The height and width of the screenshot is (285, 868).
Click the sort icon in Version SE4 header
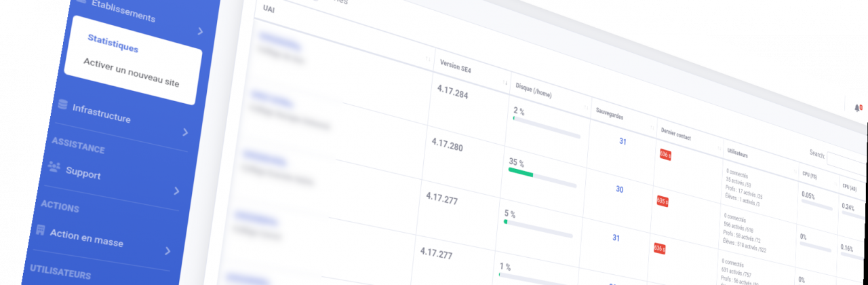505,82
